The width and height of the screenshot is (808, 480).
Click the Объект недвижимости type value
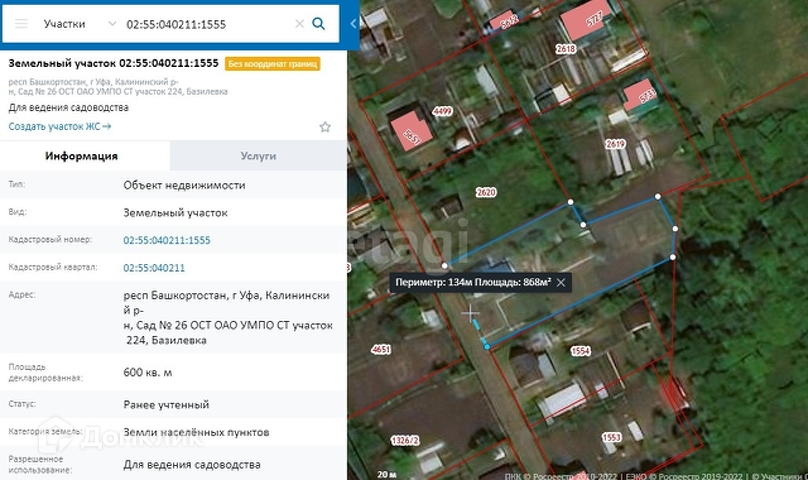coord(184,185)
